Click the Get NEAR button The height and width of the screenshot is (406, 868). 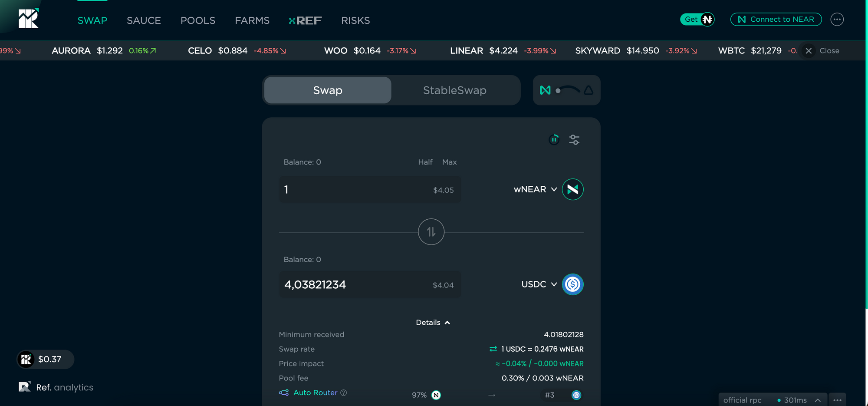tap(697, 19)
